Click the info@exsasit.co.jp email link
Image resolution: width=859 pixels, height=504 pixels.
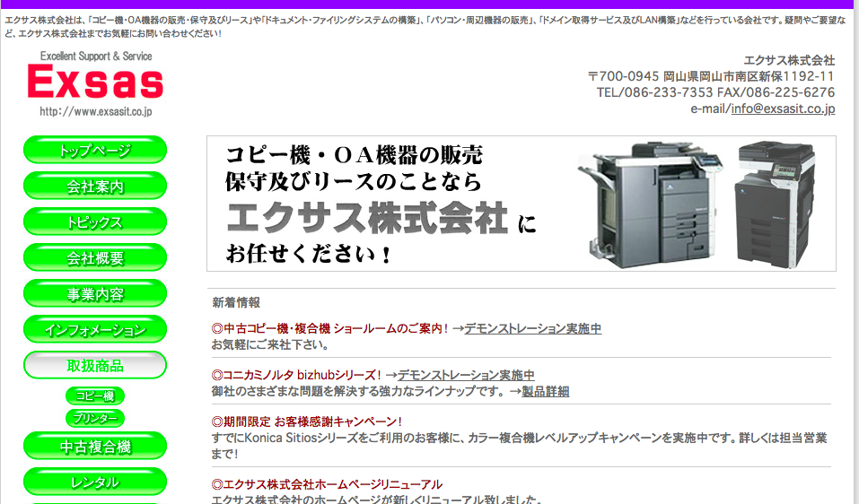[x=783, y=109]
